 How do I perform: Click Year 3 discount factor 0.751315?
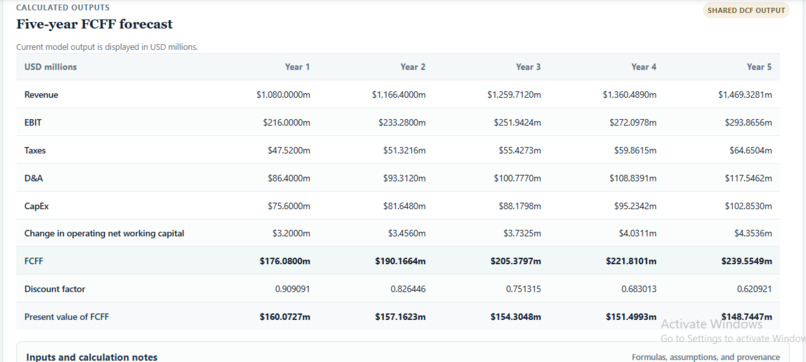click(x=524, y=289)
